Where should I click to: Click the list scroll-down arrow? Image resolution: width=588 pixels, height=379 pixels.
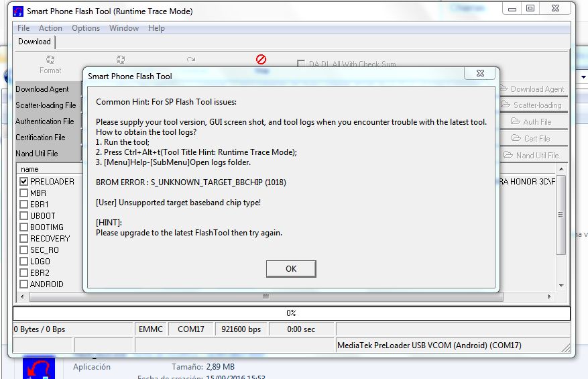[x=561, y=286]
